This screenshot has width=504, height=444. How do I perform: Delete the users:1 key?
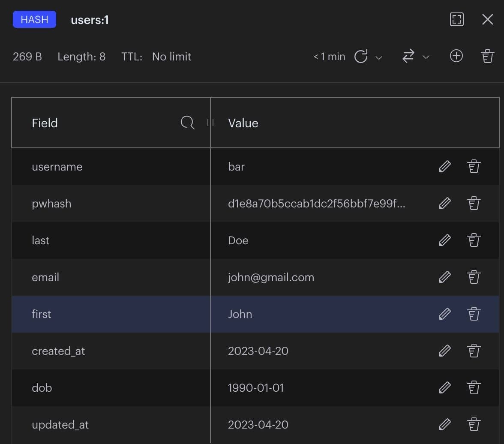point(487,56)
